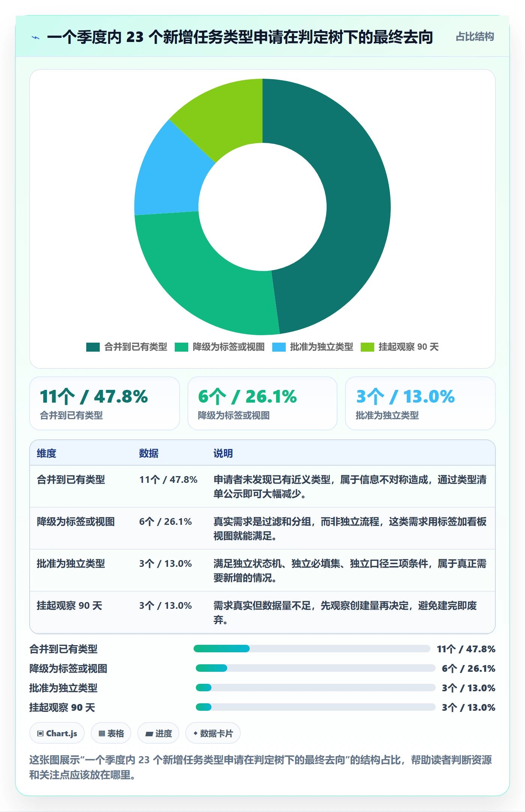525x812 pixels.
Task: Click table cell 11个 / 47.8%
Action: 168,479
